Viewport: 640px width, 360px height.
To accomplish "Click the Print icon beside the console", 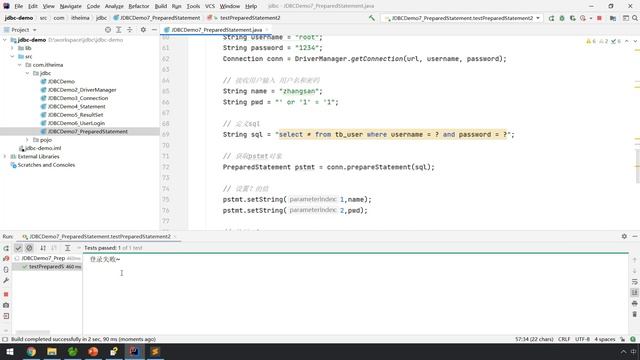I will pyautogui.click(x=634, y=303).
